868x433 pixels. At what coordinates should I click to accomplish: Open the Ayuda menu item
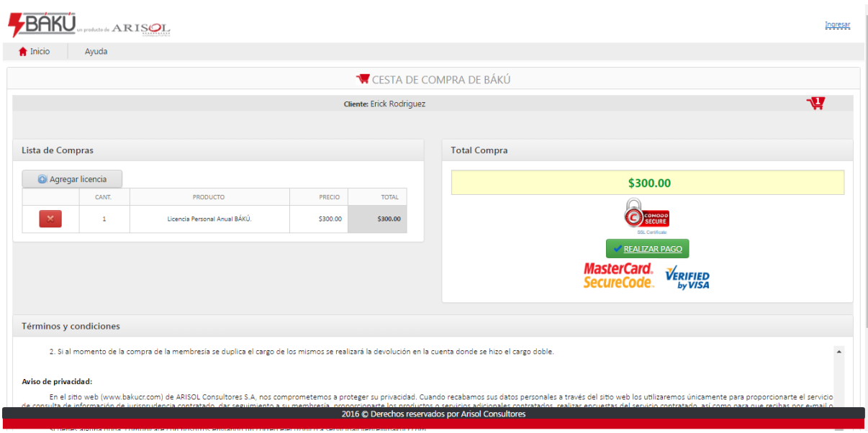(96, 52)
